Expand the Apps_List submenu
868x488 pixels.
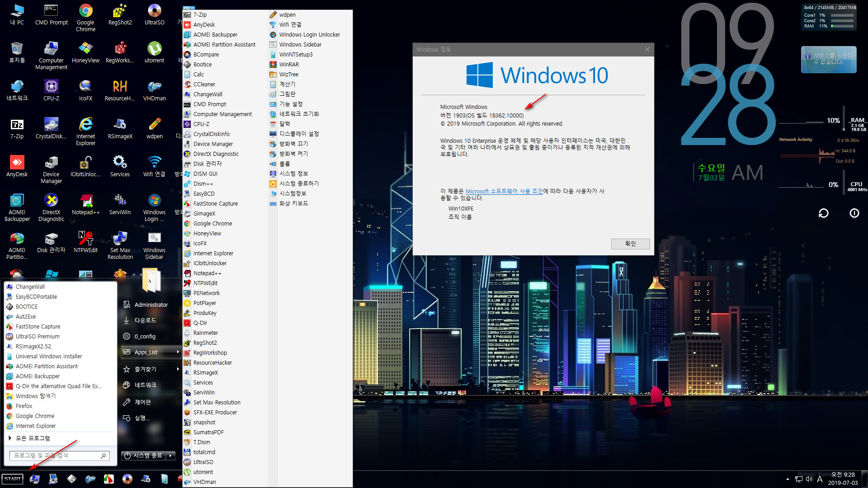[151, 352]
